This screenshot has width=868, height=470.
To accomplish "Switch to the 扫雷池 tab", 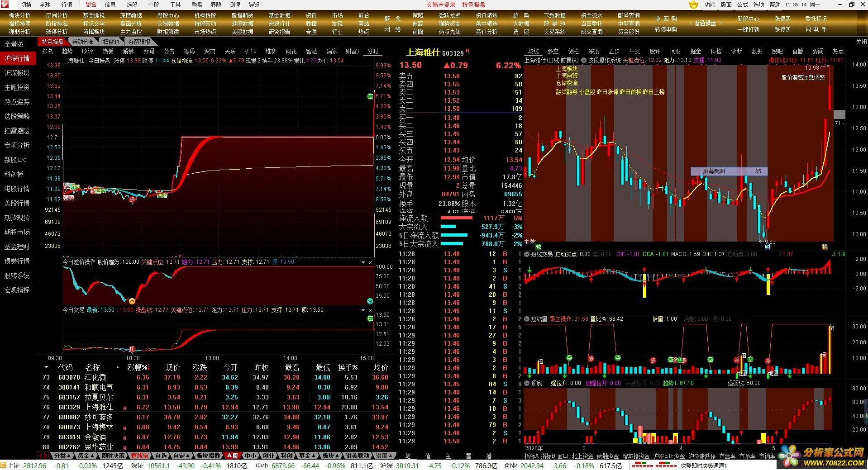I will point(111,42).
